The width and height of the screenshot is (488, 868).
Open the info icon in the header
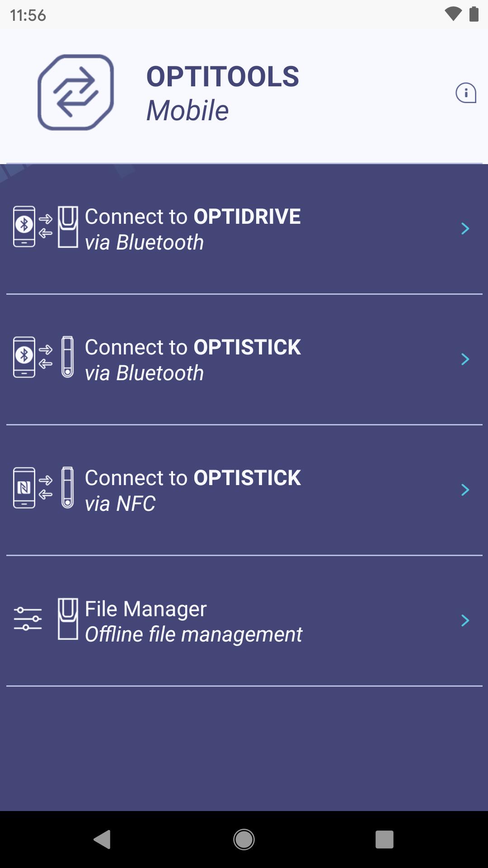coord(465,93)
